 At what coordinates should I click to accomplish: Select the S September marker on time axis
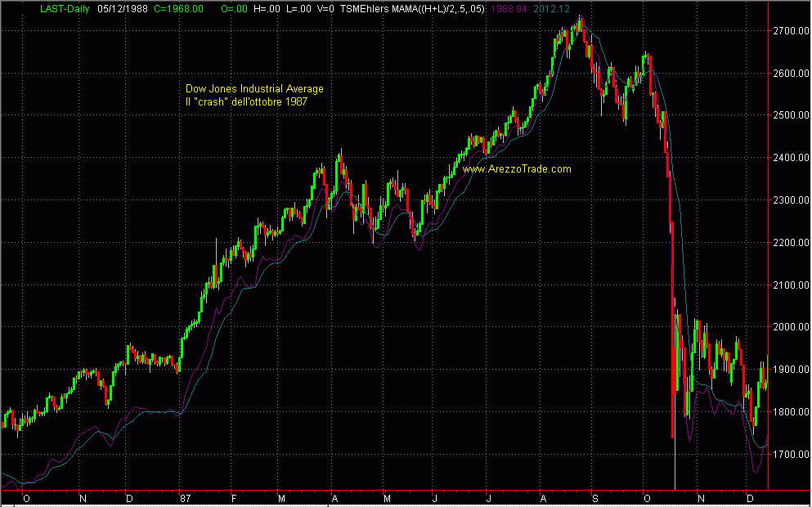(595, 497)
